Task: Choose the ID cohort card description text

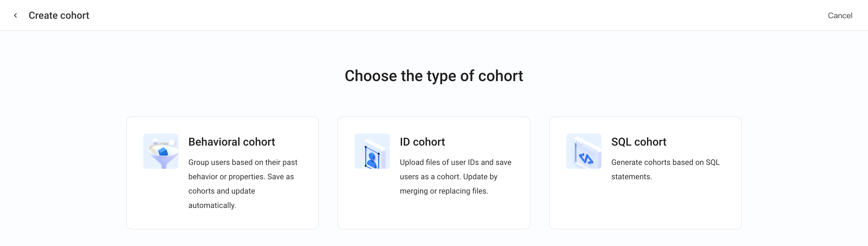Action: pyautogui.click(x=455, y=177)
